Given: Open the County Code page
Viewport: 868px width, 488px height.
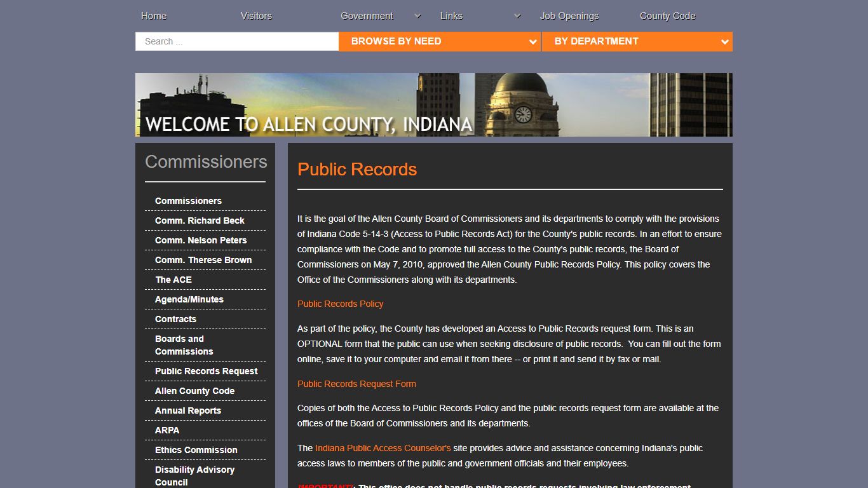Looking at the screenshot, I should 667,16.
